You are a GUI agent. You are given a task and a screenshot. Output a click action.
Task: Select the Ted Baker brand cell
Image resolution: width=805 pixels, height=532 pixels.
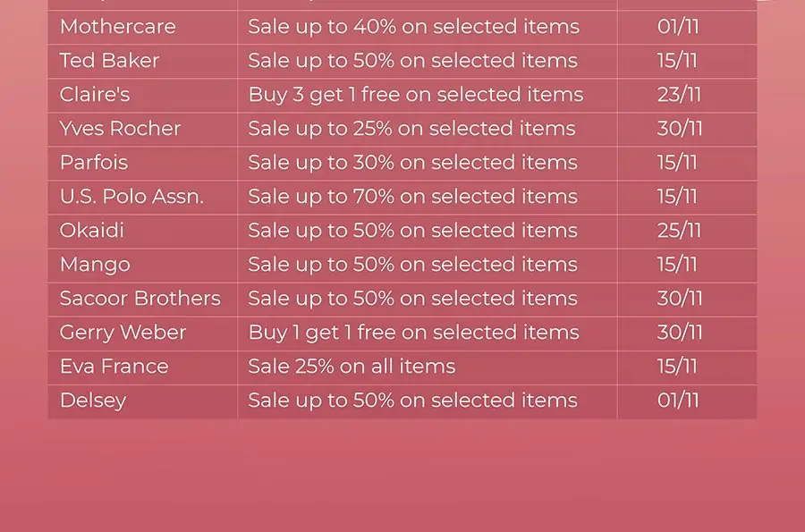(109, 61)
